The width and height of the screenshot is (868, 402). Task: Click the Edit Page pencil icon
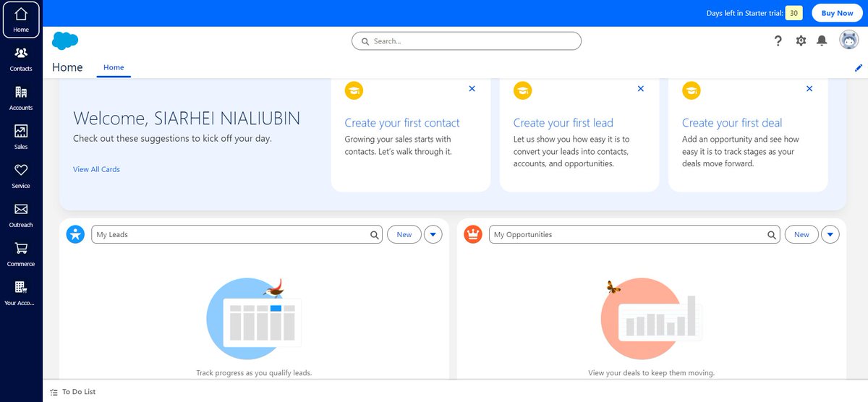coord(859,68)
